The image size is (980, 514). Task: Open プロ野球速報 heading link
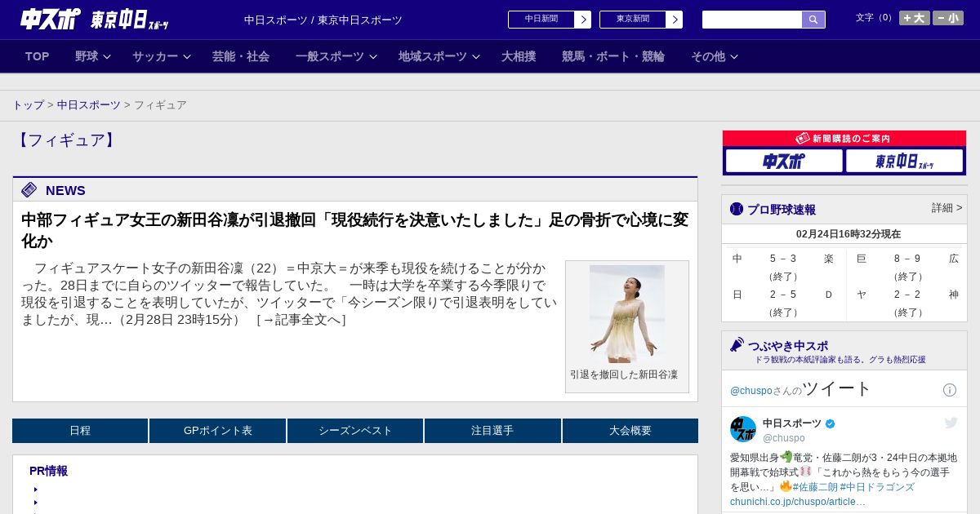tap(782, 209)
